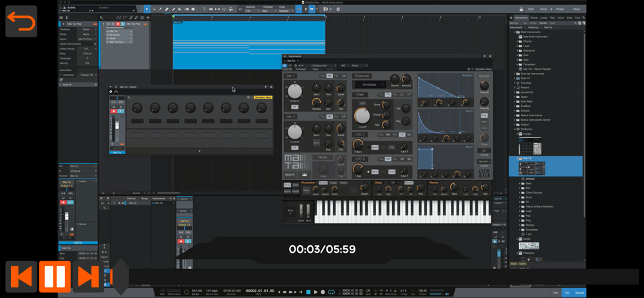Enable LFO 1 Sync button
This screenshot has height=298, width=644.
(375, 147)
